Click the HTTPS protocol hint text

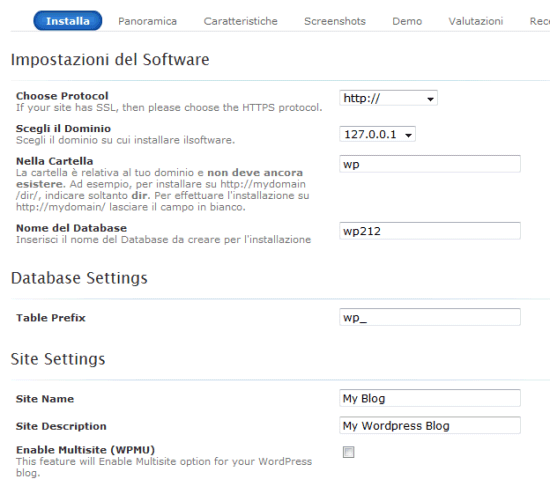click(x=169, y=107)
